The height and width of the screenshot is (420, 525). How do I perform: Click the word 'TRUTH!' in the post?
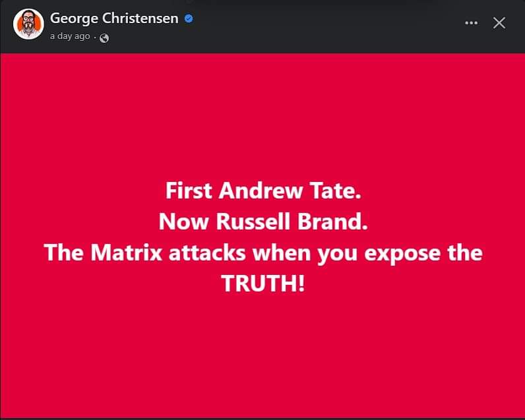[x=262, y=284]
